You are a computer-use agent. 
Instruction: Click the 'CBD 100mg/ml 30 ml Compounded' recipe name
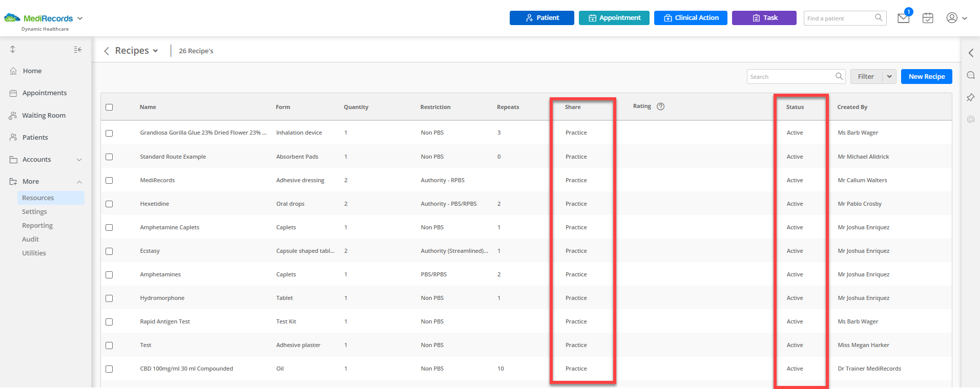coord(186,369)
